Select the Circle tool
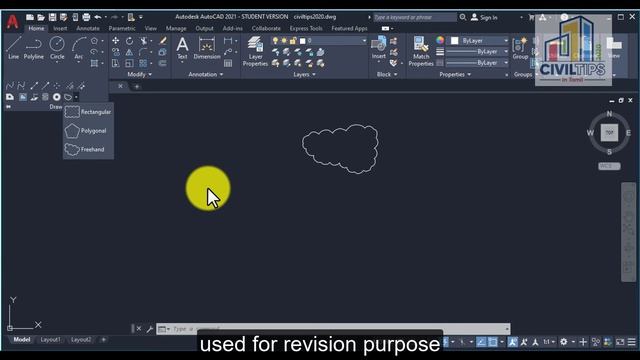 (x=57, y=48)
